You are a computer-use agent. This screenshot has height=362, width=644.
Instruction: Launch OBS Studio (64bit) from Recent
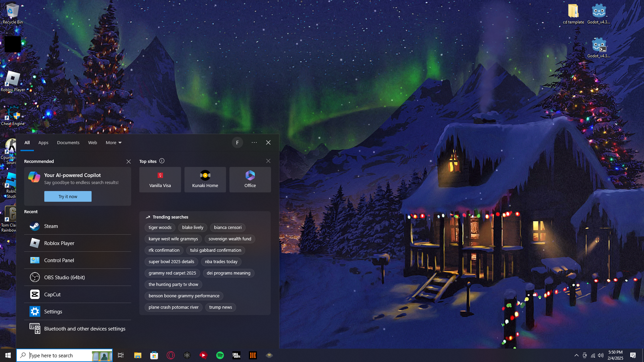64,278
